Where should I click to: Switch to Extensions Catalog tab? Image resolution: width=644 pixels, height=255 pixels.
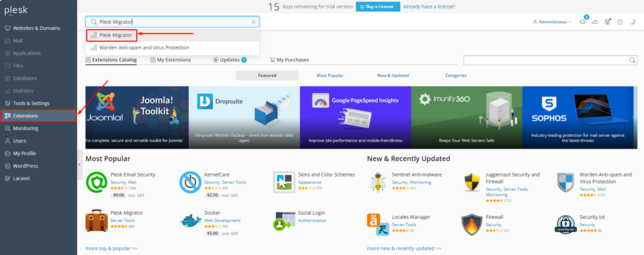[x=111, y=60]
